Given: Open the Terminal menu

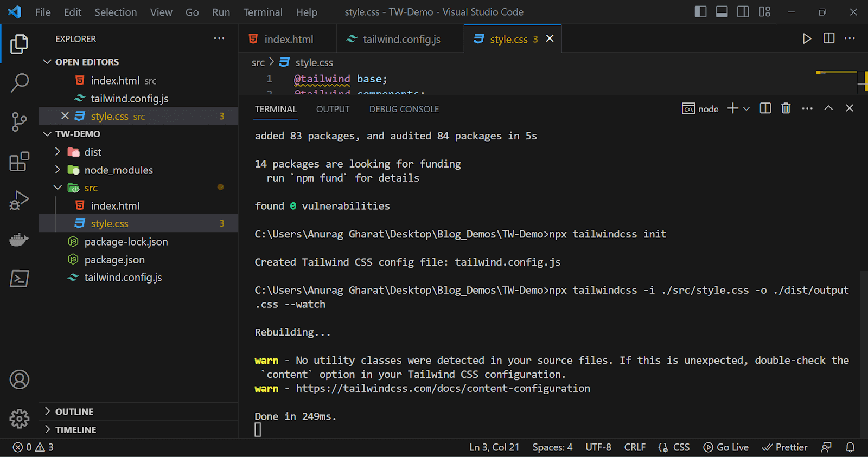Looking at the screenshot, I should (263, 12).
